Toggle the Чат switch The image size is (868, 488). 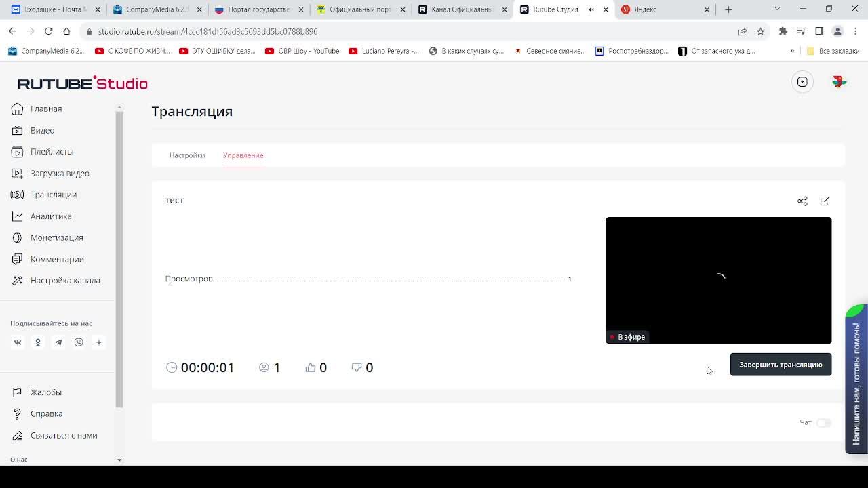click(823, 422)
